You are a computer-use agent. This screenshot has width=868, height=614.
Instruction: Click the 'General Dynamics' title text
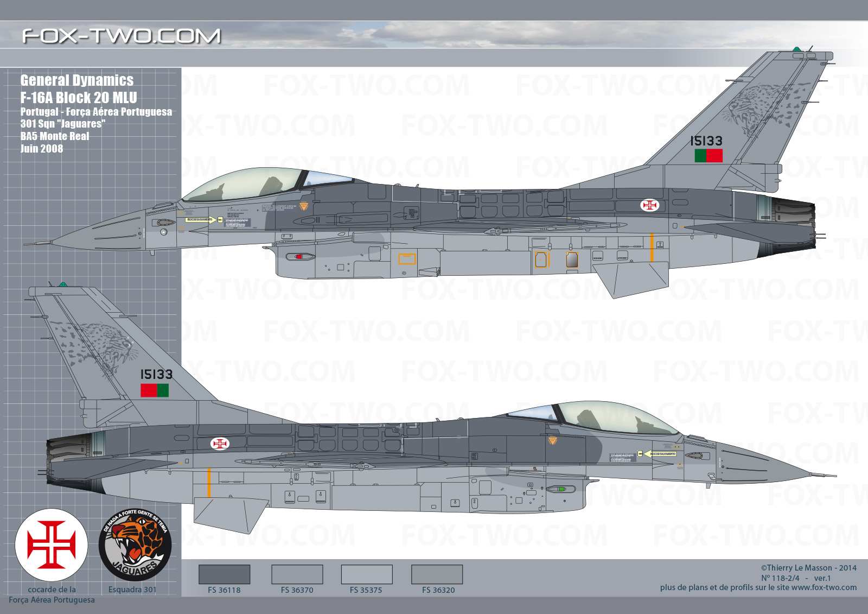(77, 80)
